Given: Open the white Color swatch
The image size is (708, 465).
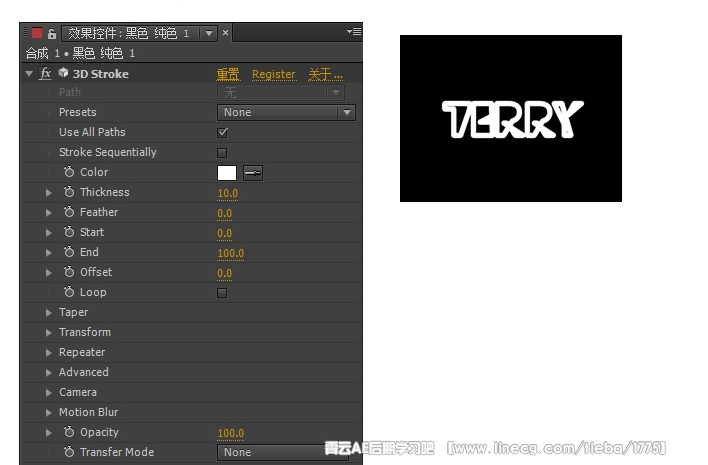Looking at the screenshot, I should click(227, 172).
